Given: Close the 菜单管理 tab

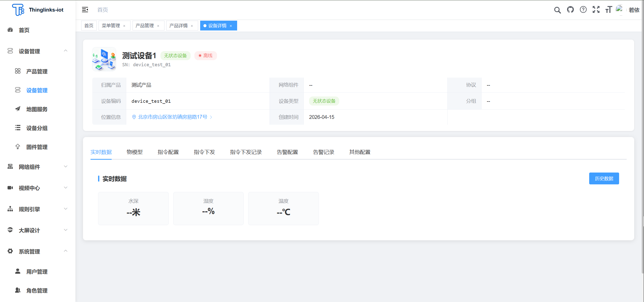Looking at the screenshot, I should [124, 26].
